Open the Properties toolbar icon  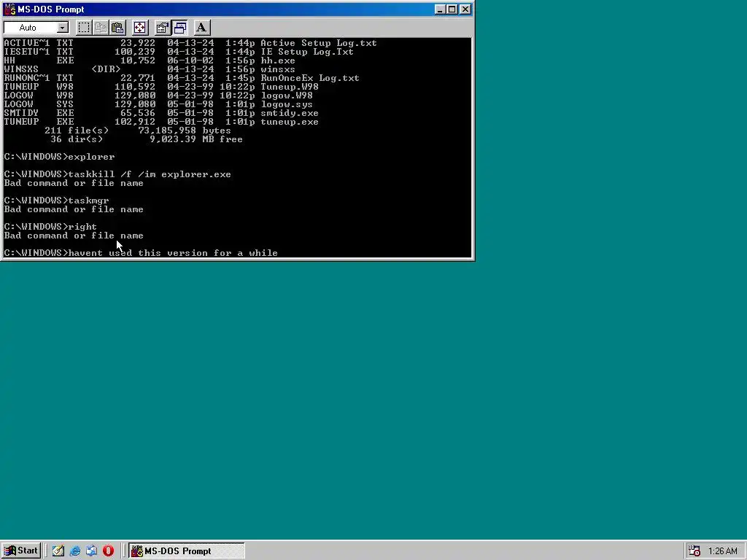[163, 28]
